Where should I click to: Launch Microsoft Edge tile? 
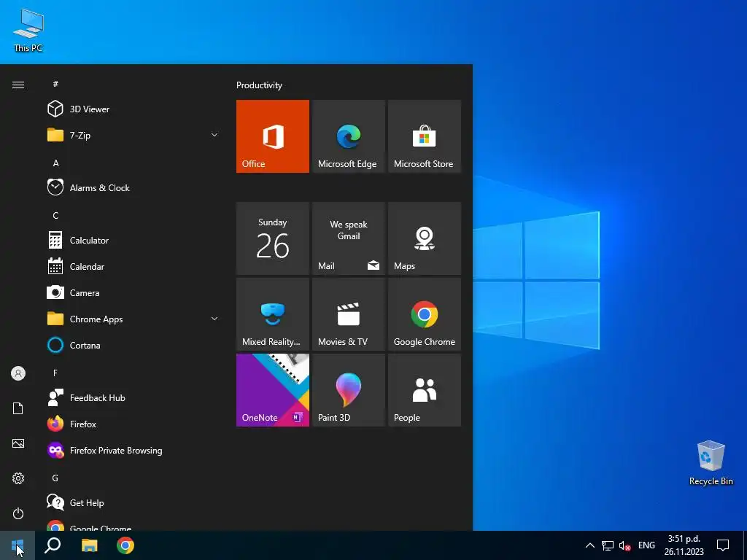pyautogui.click(x=348, y=136)
